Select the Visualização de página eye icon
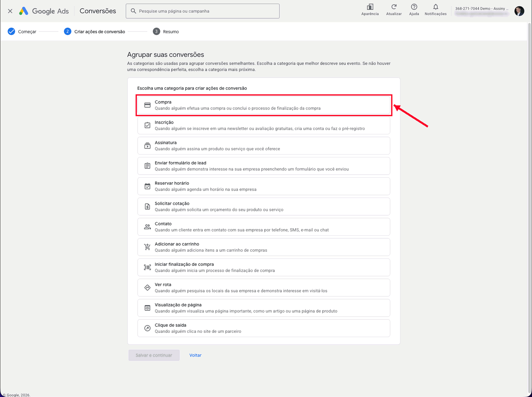532x397 pixels. (x=148, y=308)
